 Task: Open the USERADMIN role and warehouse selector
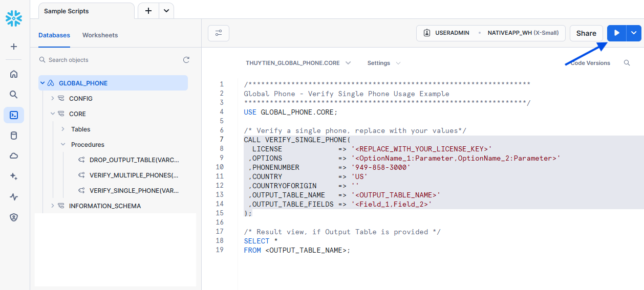point(491,33)
